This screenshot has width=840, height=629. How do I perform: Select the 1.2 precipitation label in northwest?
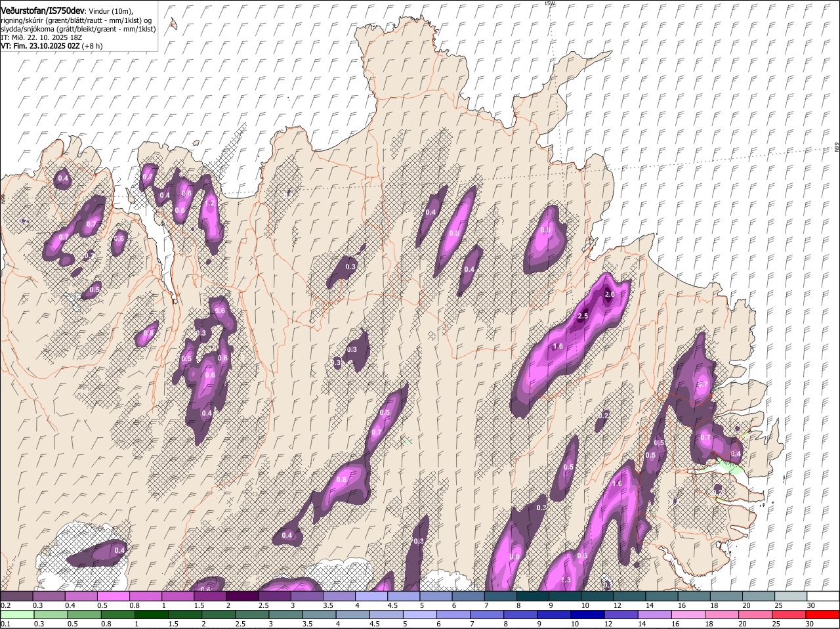click(210, 204)
